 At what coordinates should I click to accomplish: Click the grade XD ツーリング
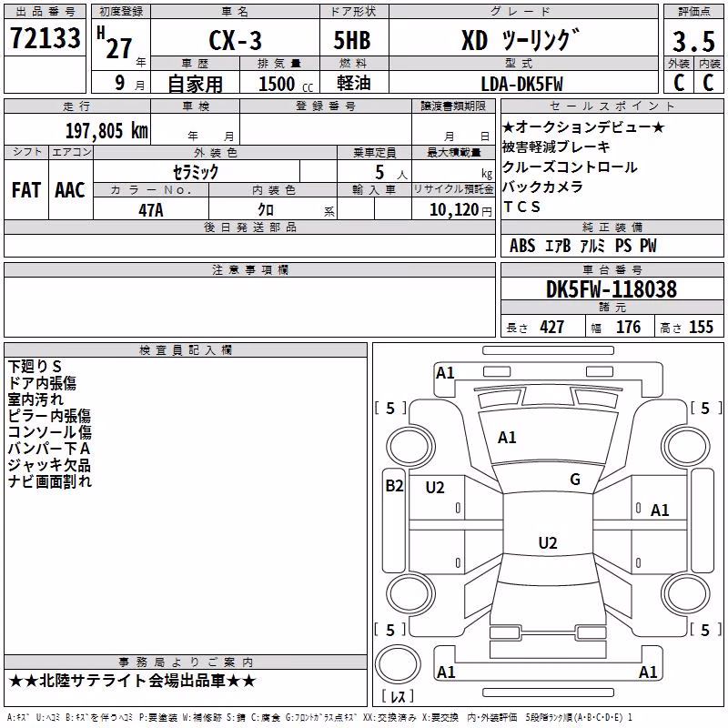click(521, 40)
